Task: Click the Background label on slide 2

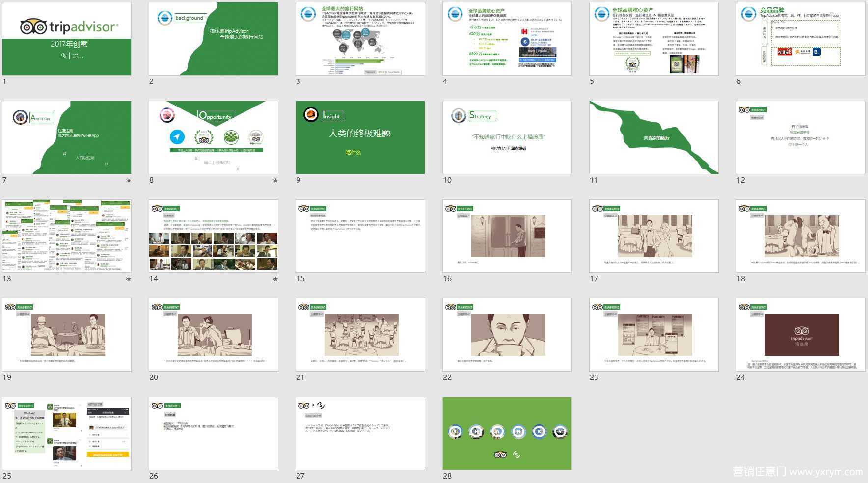Action: [x=190, y=18]
